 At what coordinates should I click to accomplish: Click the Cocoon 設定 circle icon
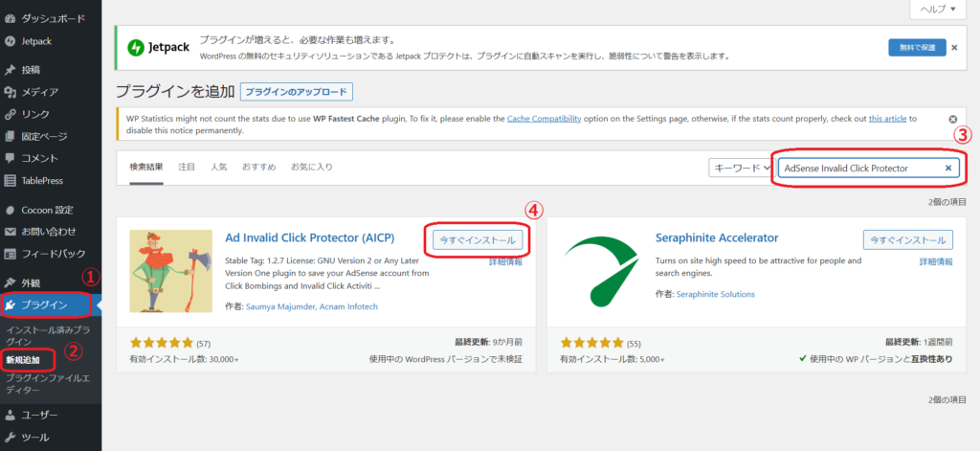[10, 210]
